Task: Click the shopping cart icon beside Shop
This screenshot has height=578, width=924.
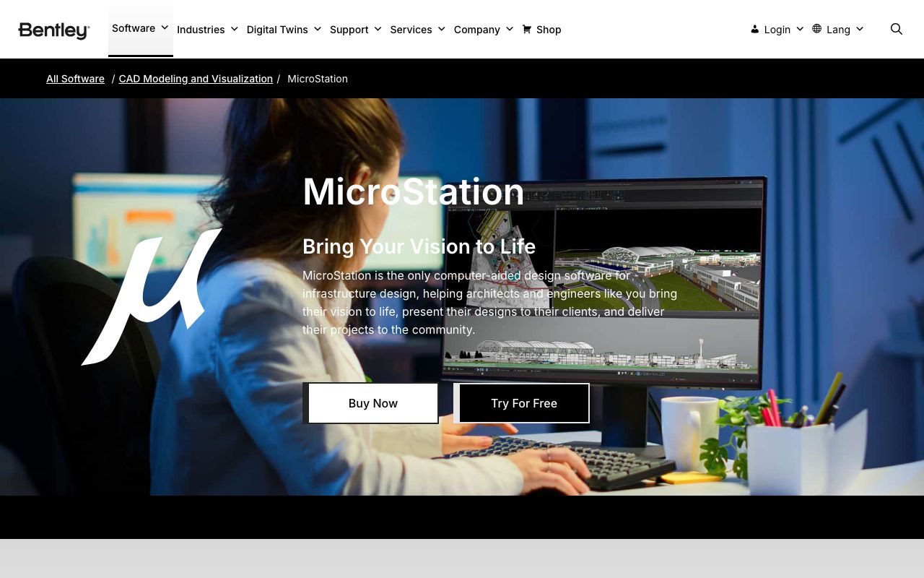Action: tap(527, 30)
